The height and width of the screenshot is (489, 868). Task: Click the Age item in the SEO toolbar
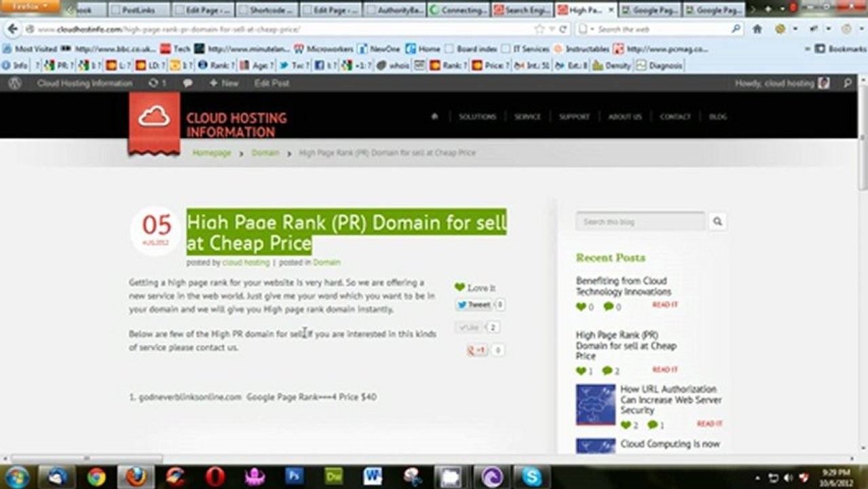coord(257,65)
